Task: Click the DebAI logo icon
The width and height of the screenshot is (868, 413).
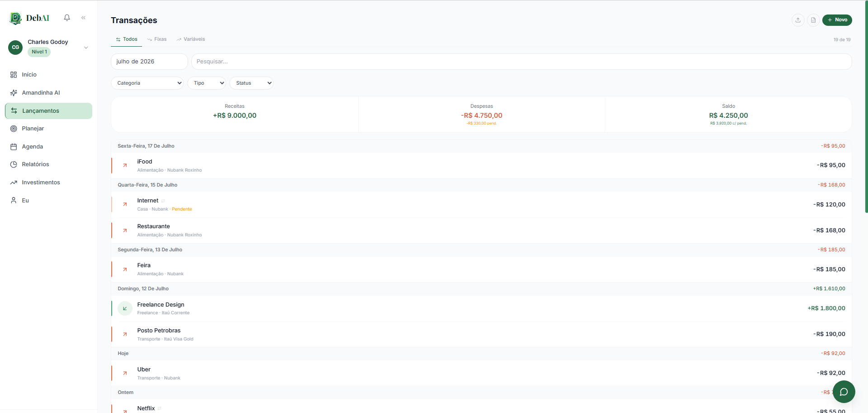Action: click(16, 18)
